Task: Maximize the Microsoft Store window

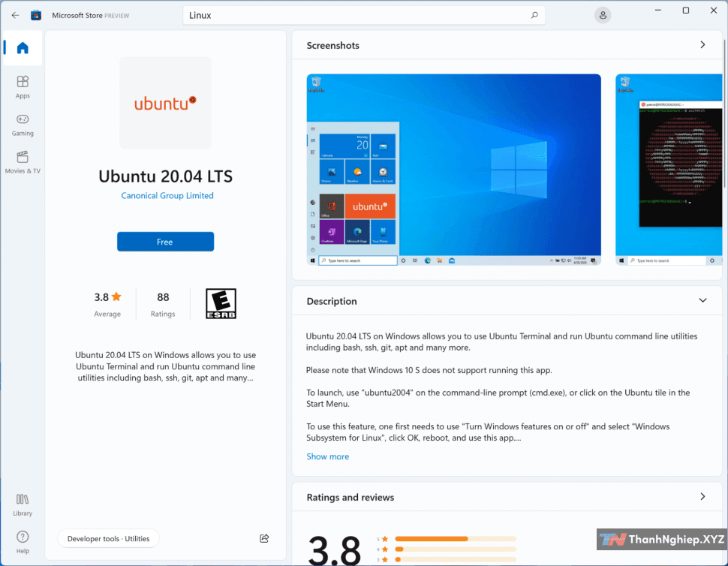Action: tap(686, 11)
